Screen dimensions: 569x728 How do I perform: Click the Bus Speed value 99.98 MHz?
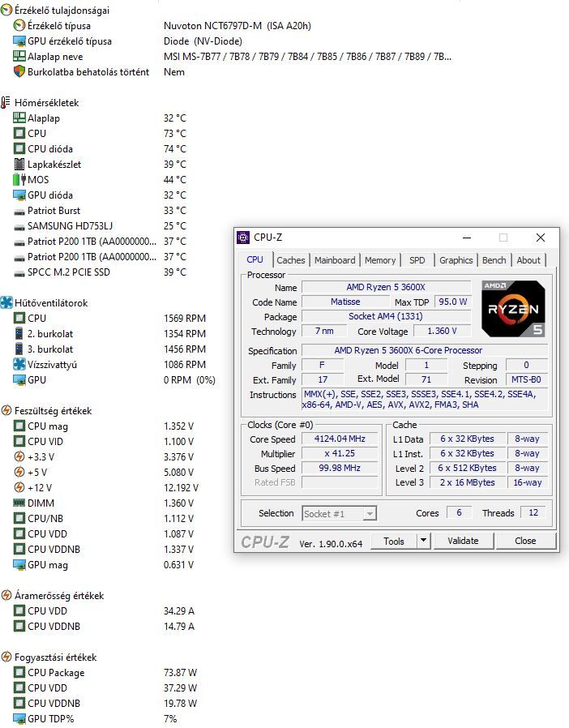340,468
